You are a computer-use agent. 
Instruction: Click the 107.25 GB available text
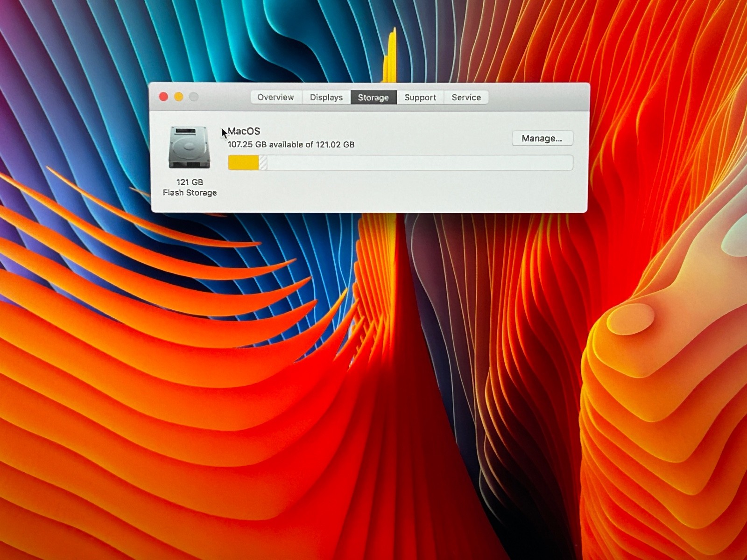click(291, 145)
